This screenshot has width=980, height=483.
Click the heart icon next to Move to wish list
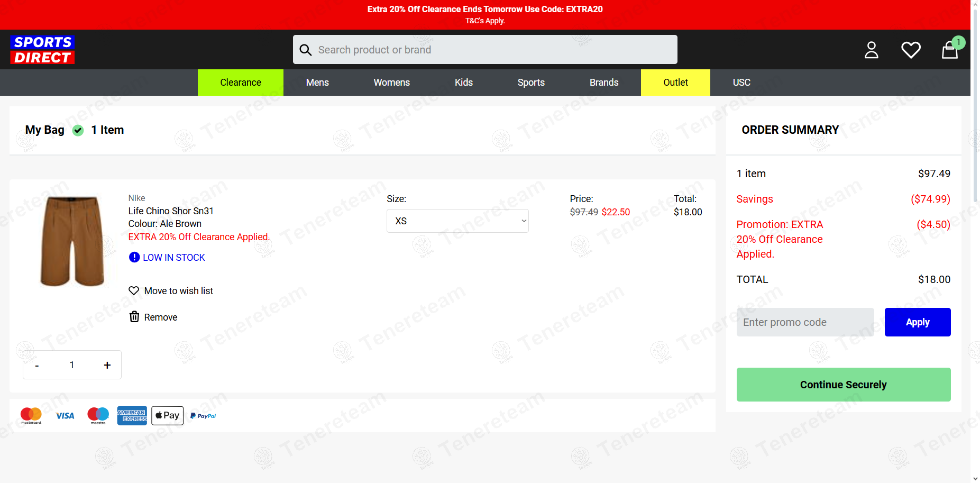click(x=134, y=290)
